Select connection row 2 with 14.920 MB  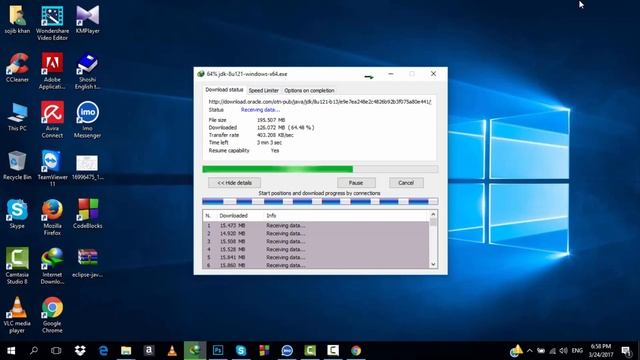316,233
